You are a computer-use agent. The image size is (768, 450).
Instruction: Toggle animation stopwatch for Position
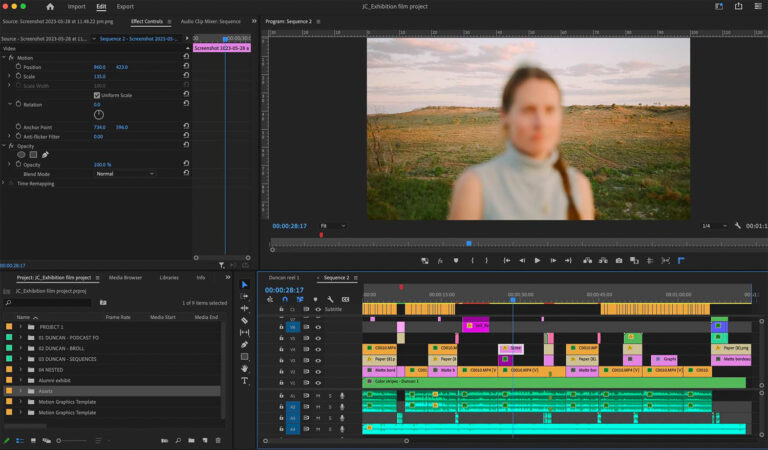(18, 67)
